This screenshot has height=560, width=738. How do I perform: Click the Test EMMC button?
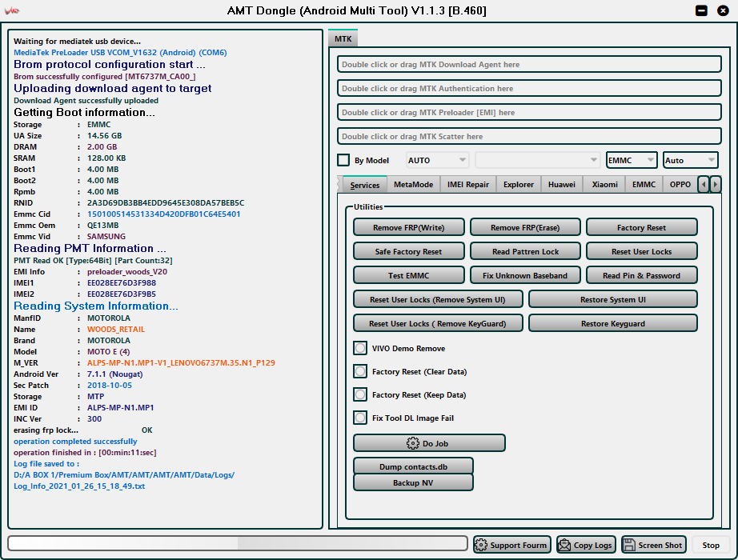[408, 275]
